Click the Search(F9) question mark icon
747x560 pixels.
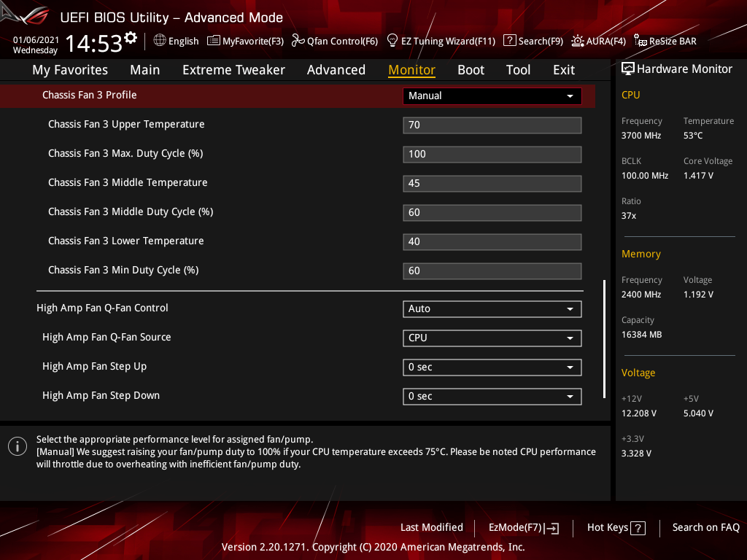pyautogui.click(x=509, y=41)
